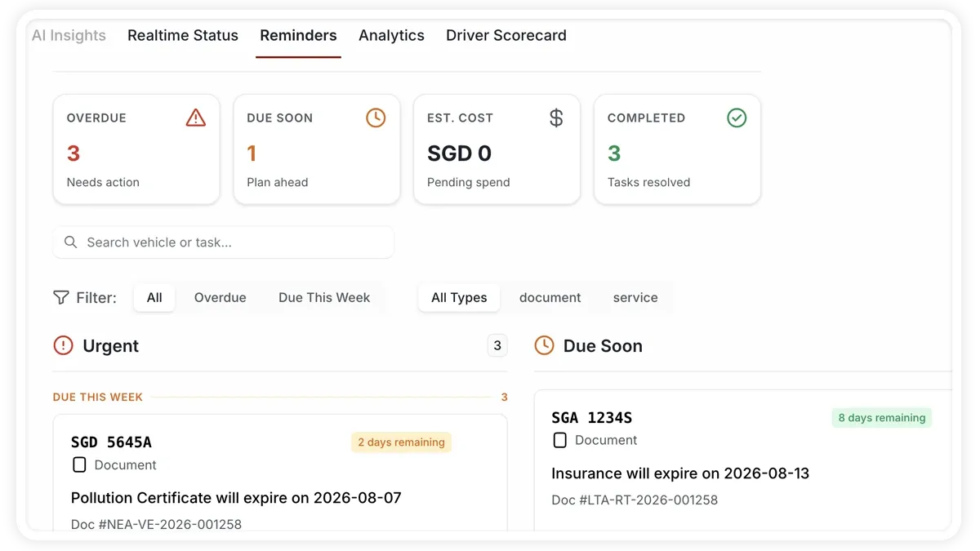Filter reminders by Overdue

point(220,297)
